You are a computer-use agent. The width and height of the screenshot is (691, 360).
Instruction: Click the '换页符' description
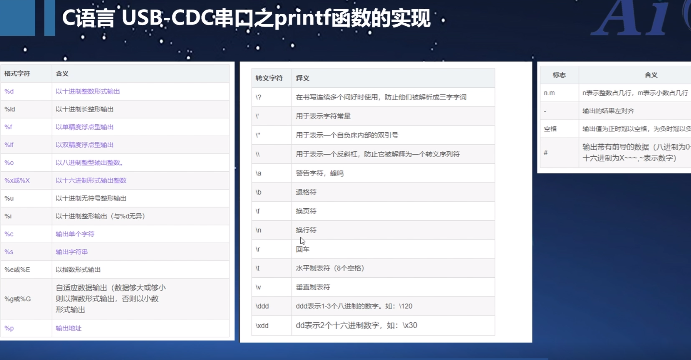coord(306,211)
